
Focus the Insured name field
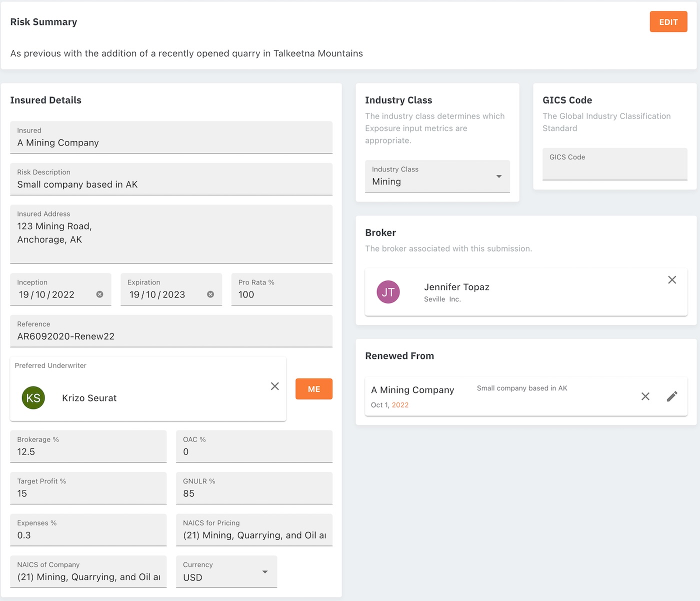pyautogui.click(x=171, y=137)
